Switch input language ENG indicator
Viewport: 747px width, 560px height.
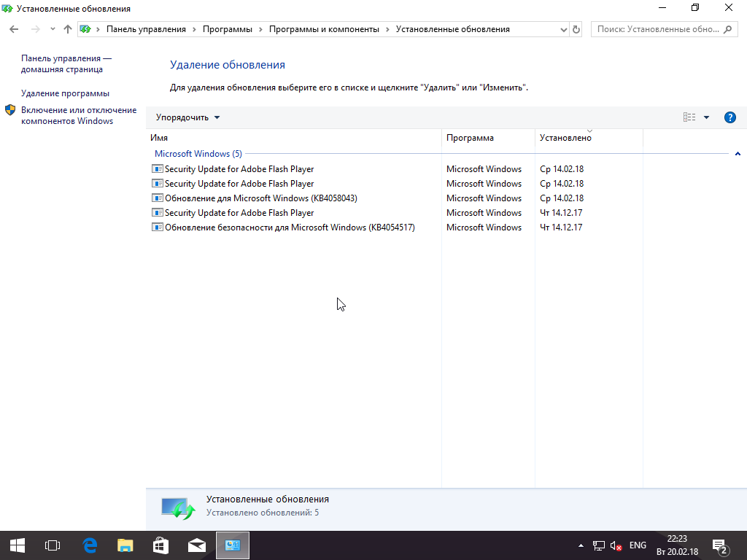coord(638,545)
